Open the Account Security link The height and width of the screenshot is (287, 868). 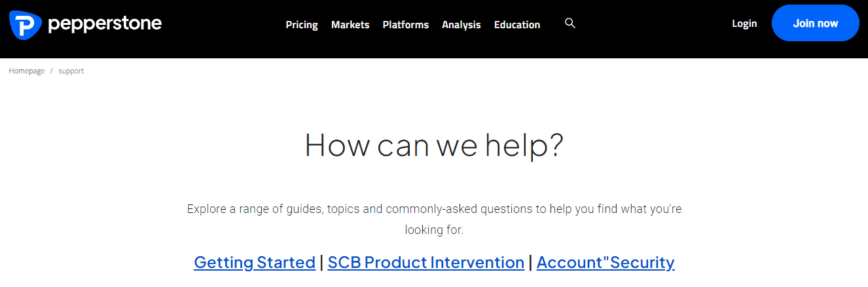click(606, 263)
